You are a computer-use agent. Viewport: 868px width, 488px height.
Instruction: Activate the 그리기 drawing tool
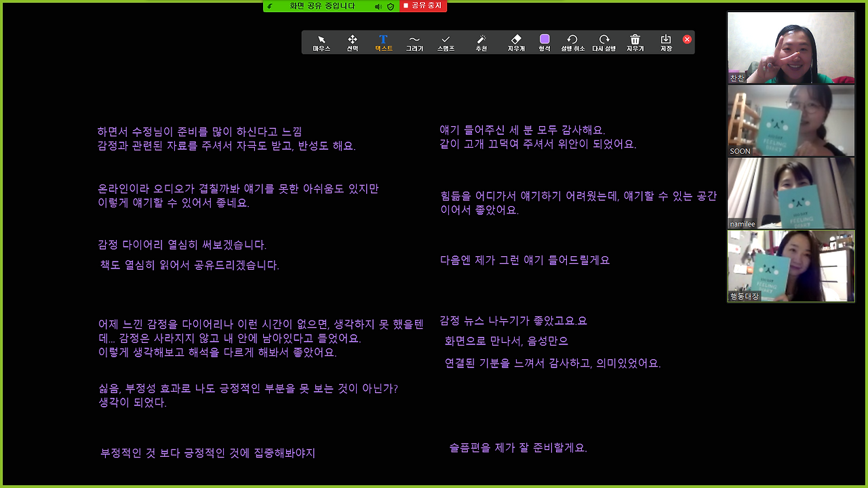415,42
